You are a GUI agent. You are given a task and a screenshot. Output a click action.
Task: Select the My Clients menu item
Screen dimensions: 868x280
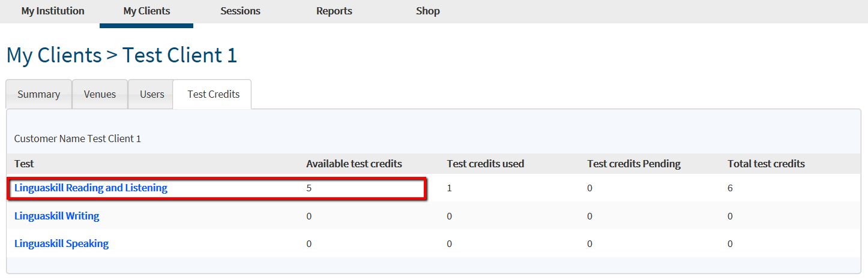(146, 11)
